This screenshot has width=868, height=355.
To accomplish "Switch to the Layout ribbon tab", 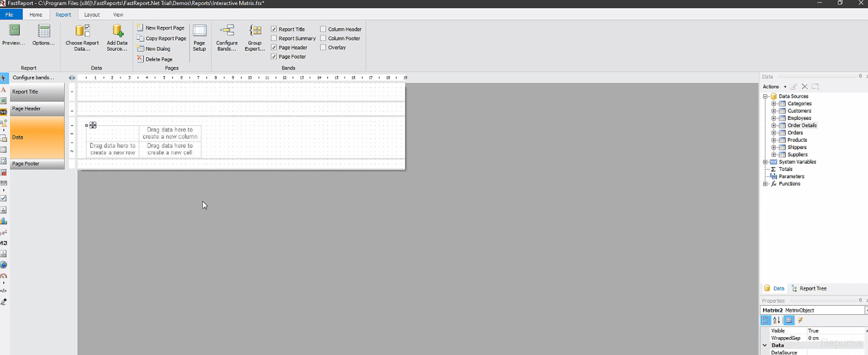I will tap(92, 15).
